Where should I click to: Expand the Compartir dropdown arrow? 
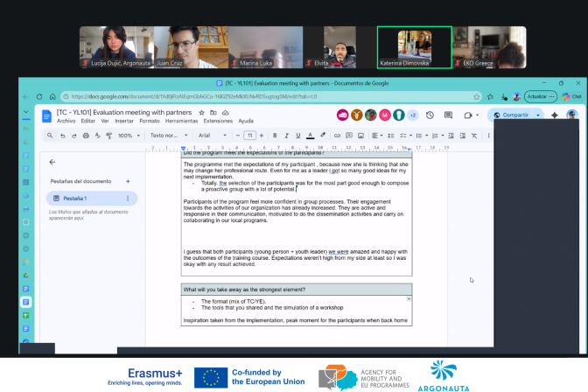pyautogui.click(x=535, y=115)
